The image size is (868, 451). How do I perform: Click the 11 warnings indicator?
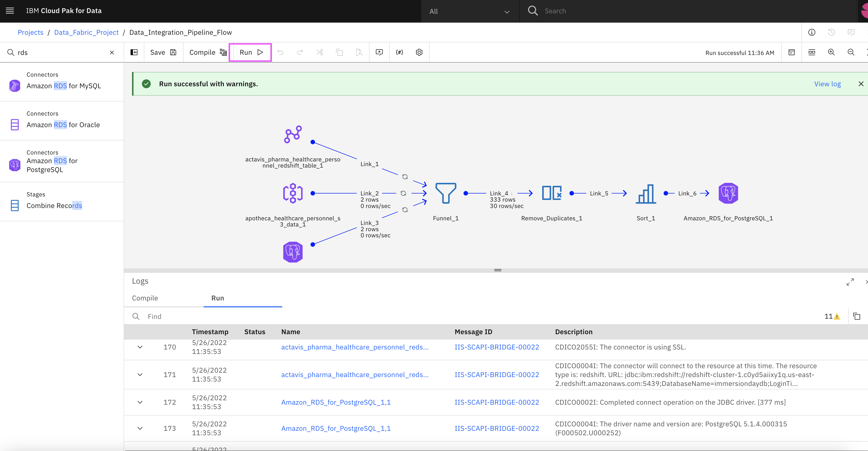pyautogui.click(x=832, y=316)
